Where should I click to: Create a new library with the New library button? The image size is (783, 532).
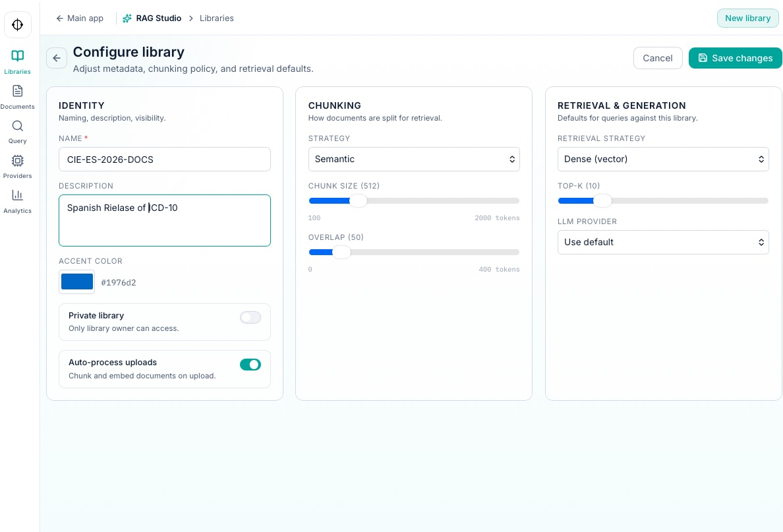tap(748, 18)
